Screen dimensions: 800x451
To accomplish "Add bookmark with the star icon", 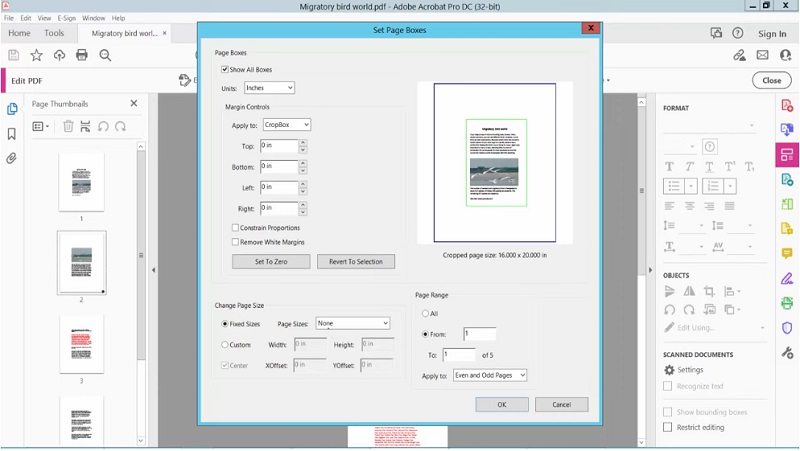I will 36,55.
